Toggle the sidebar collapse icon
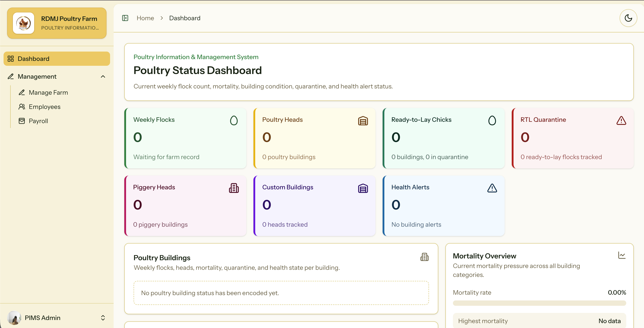Screen dimensions: 644x328 (125, 18)
